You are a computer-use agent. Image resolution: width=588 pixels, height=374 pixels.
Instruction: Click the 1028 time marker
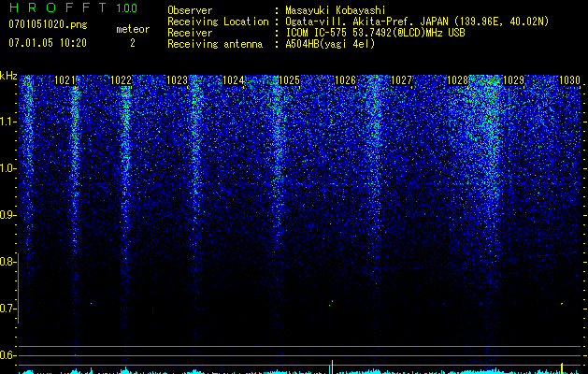point(458,80)
